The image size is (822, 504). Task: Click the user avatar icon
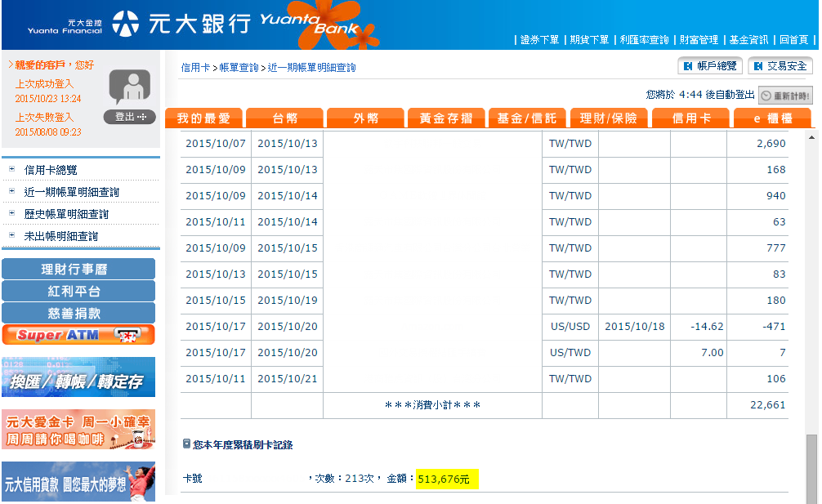tap(129, 87)
